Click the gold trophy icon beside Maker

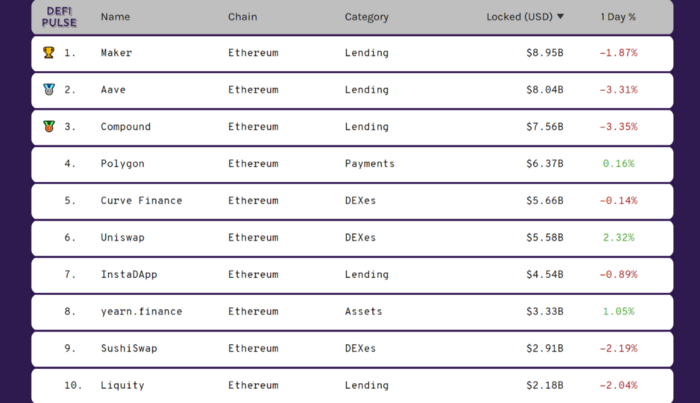(x=48, y=53)
